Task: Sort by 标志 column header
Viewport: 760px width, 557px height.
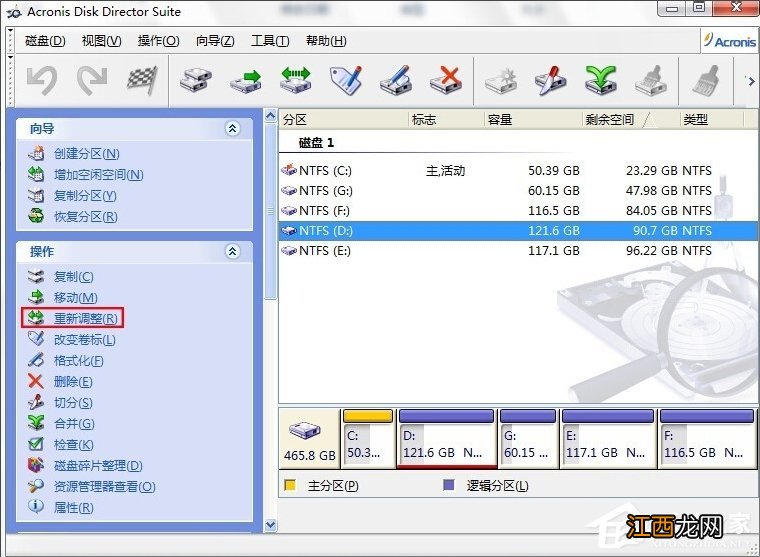Action: (446, 119)
